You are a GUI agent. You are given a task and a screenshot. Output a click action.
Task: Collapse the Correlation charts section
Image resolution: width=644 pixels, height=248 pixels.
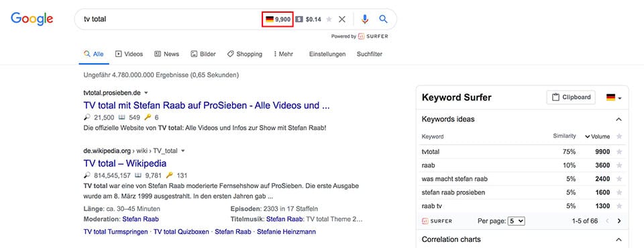619,239
